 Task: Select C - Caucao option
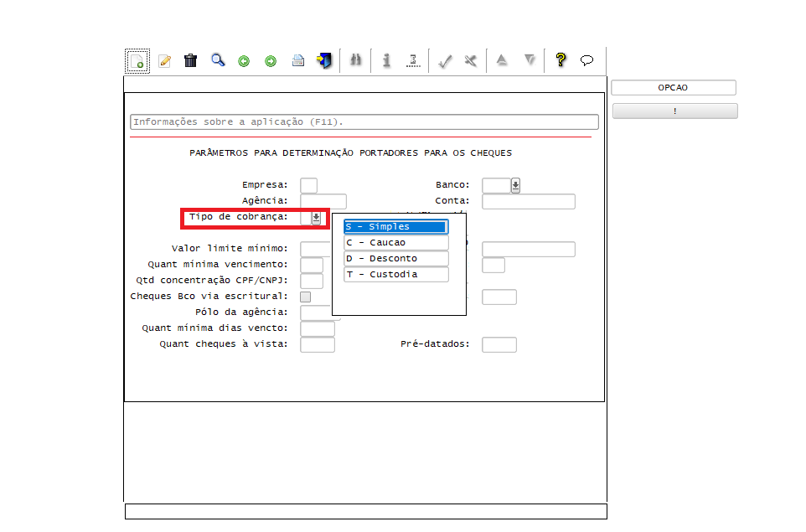coord(396,243)
